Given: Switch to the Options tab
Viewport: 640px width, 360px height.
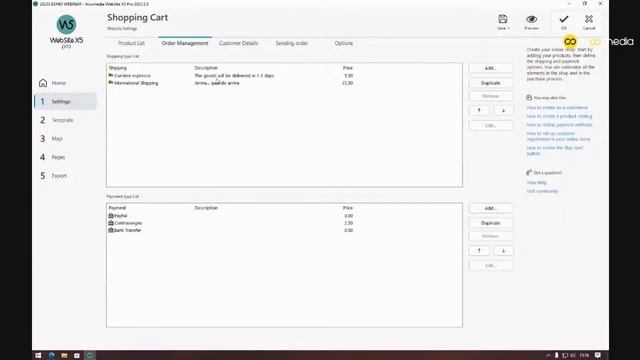Looking at the screenshot, I should point(344,43).
